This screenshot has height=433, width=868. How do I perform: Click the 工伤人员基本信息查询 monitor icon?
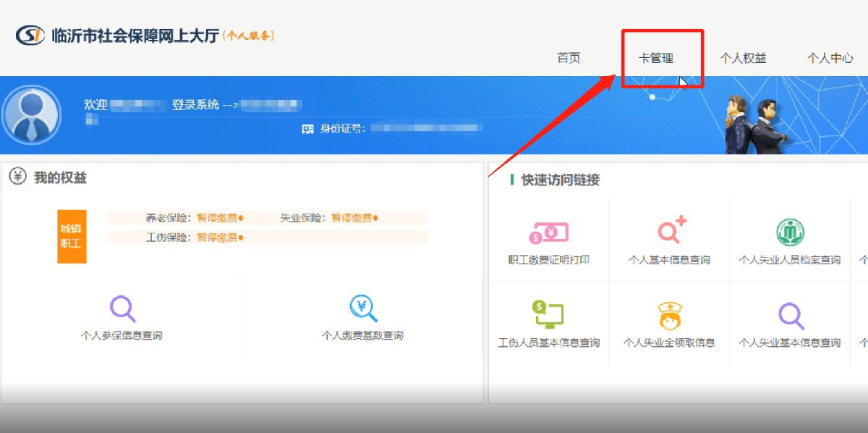tap(548, 314)
